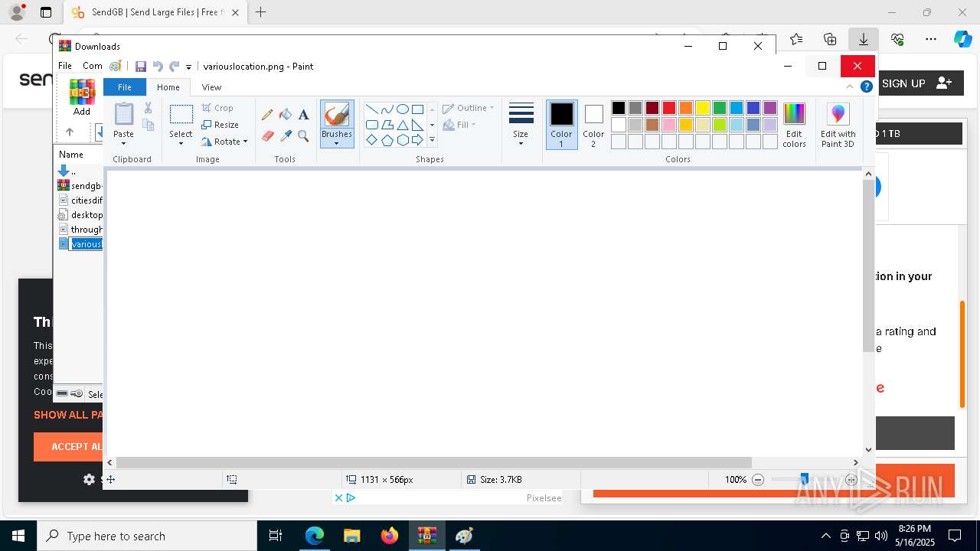
Task: Choose the Right triangle shape
Action: pyautogui.click(x=417, y=125)
